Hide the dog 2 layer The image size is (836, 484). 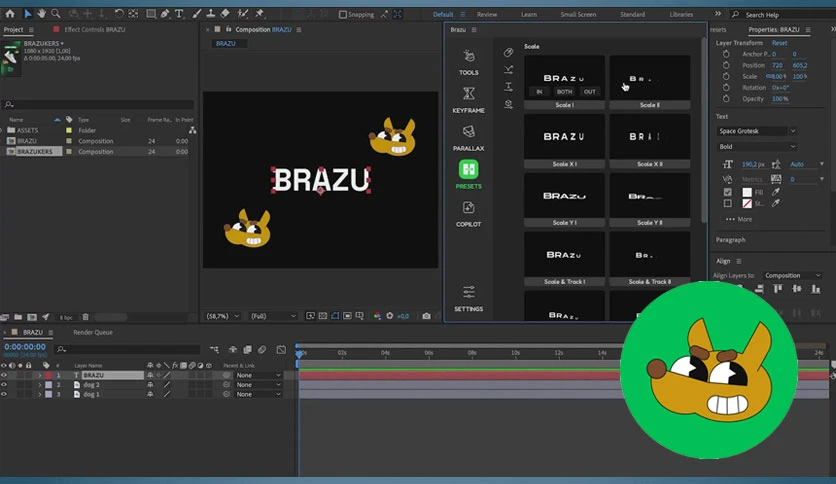pos(4,385)
